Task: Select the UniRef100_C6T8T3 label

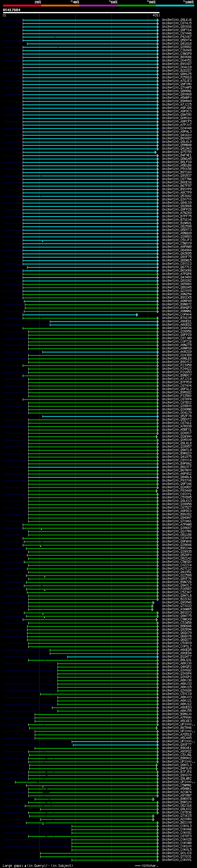Action: pos(177,836)
